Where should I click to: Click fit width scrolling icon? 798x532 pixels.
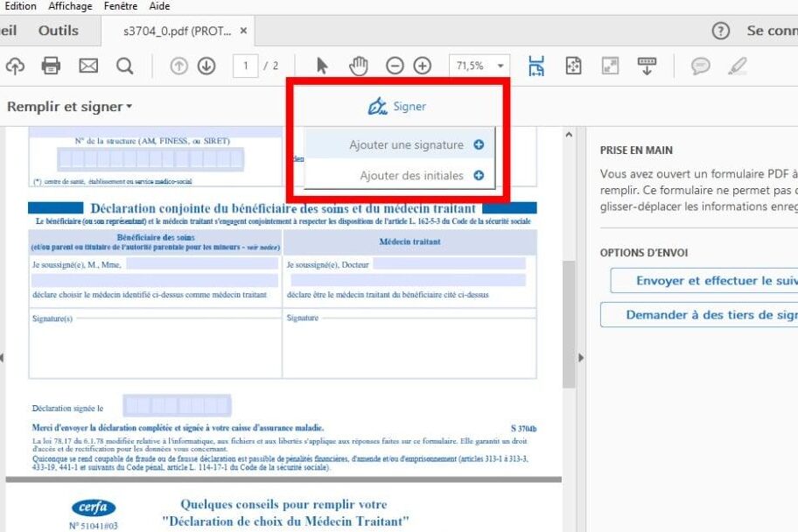click(536, 66)
